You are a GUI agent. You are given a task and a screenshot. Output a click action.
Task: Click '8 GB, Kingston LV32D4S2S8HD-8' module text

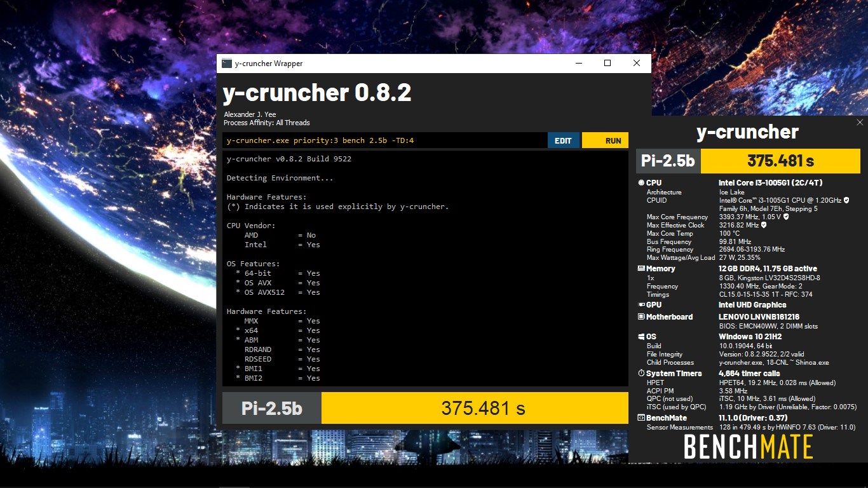tap(770, 278)
